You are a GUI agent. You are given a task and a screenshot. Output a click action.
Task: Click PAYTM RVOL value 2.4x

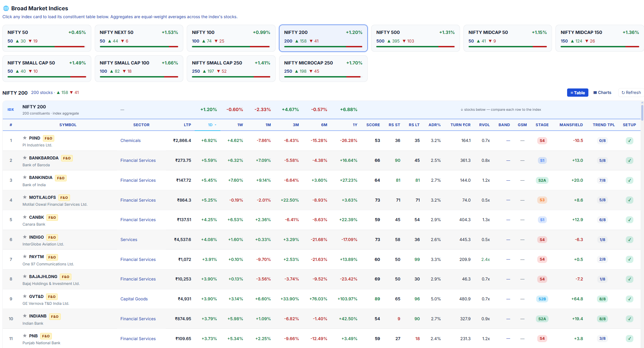pyautogui.click(x=485, y=260)
